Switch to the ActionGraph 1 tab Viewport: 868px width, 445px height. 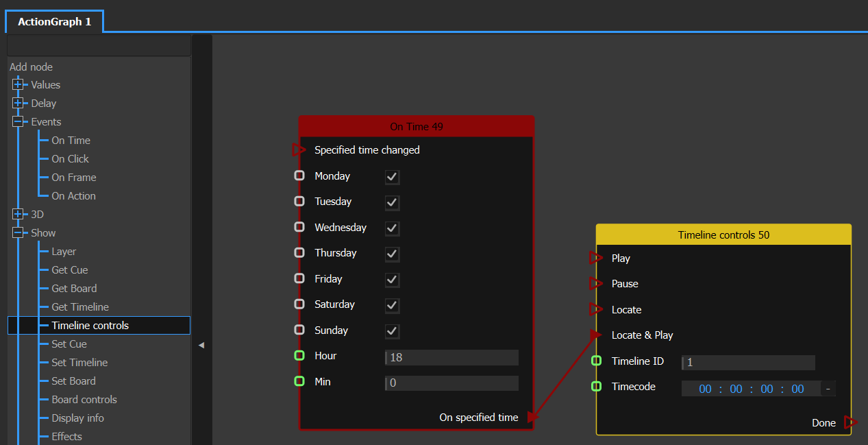coord(54,22)
